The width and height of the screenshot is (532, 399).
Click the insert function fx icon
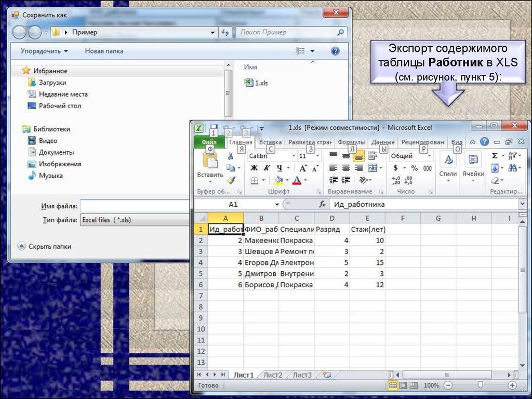point(322,205)
